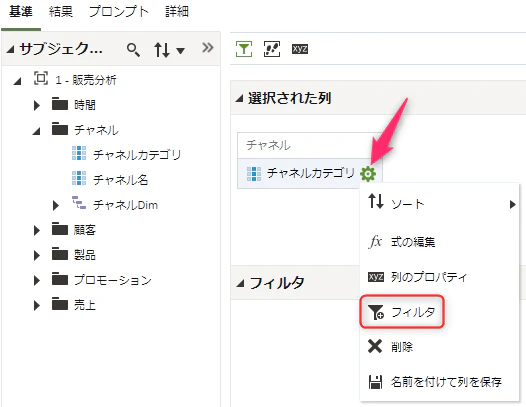Open the 結果 tab
Screen dimensions: 526x407
[x=61, y=12]
